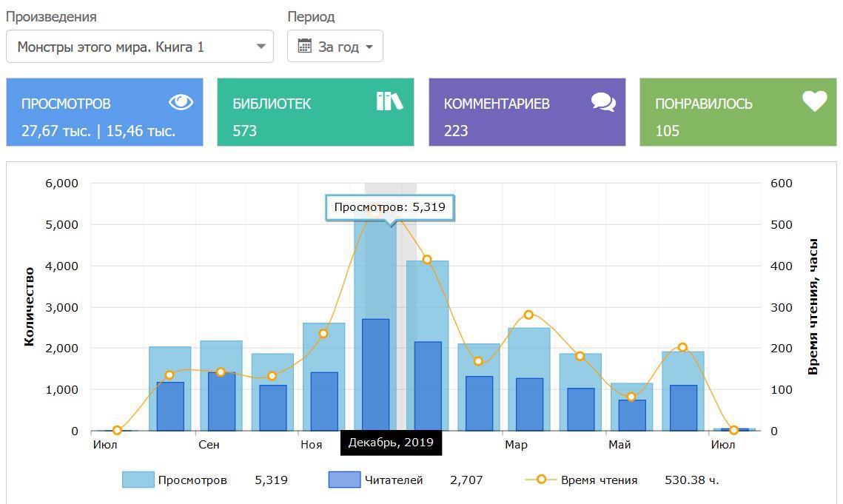Open the Комментариев statistics card

tap(527, 112)
